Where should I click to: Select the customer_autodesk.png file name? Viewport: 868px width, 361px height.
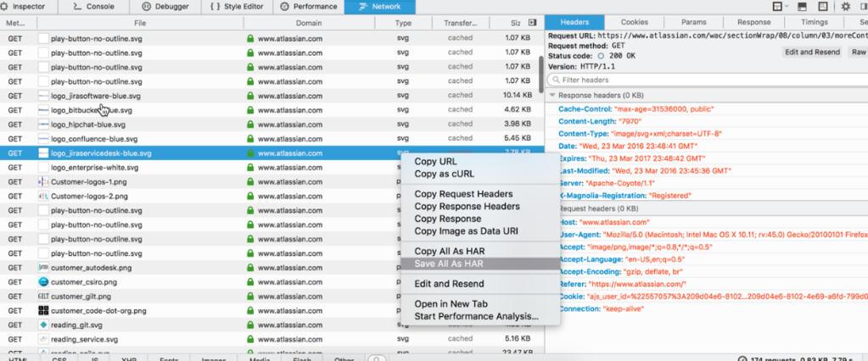click(x=92, y=268)
